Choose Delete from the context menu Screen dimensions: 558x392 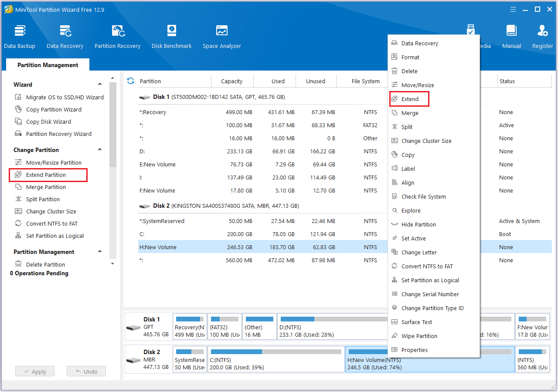(434, 71)
